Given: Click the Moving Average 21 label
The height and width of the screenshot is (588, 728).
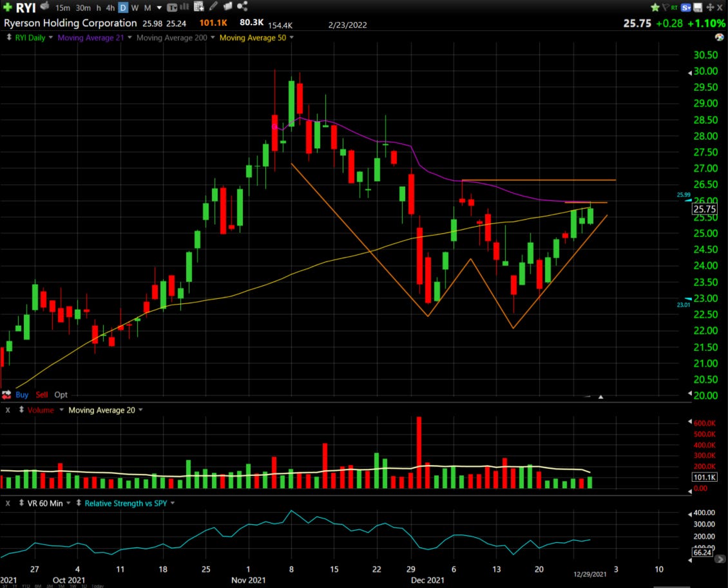Looking at the screenshot, I should 91,37.
